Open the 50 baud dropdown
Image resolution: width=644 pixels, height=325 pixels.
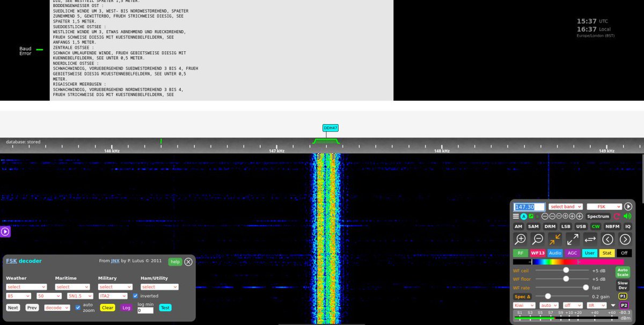click(49, 296)
